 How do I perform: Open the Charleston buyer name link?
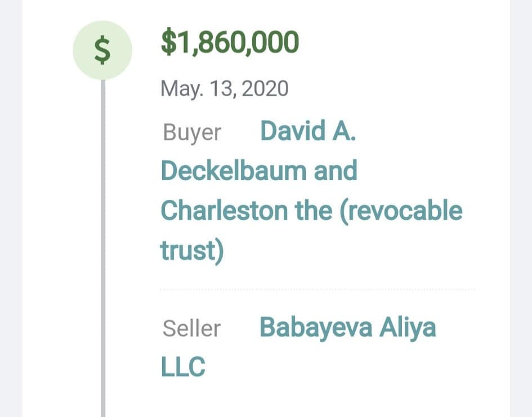(x=224, y=210)
